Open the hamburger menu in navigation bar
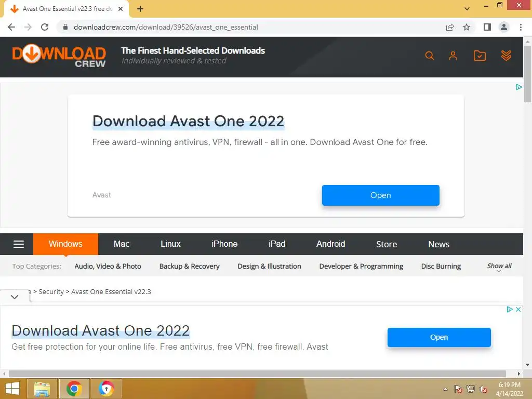The image size is (532, 399). pyautogui.click(x=19, y=244)
